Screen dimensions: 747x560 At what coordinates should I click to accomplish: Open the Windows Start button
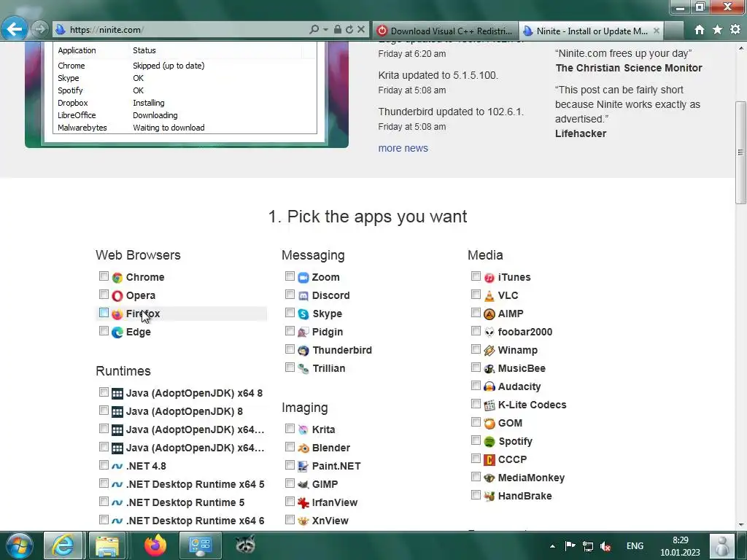click(x=20, y=545)
